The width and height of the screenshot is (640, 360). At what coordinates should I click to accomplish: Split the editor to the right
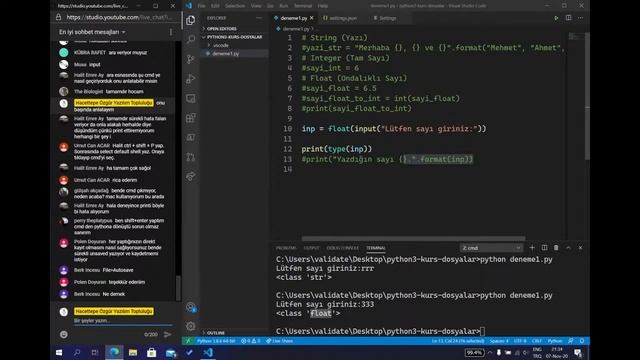point(568,18)
